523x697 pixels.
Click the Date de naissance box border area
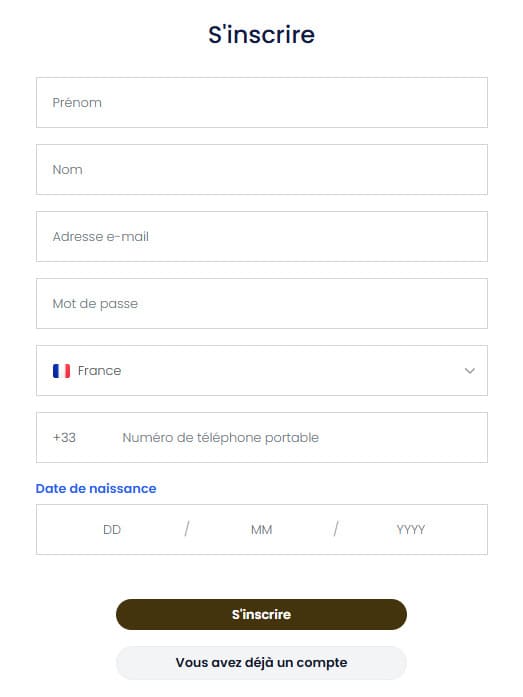click(x=262, y=529)
